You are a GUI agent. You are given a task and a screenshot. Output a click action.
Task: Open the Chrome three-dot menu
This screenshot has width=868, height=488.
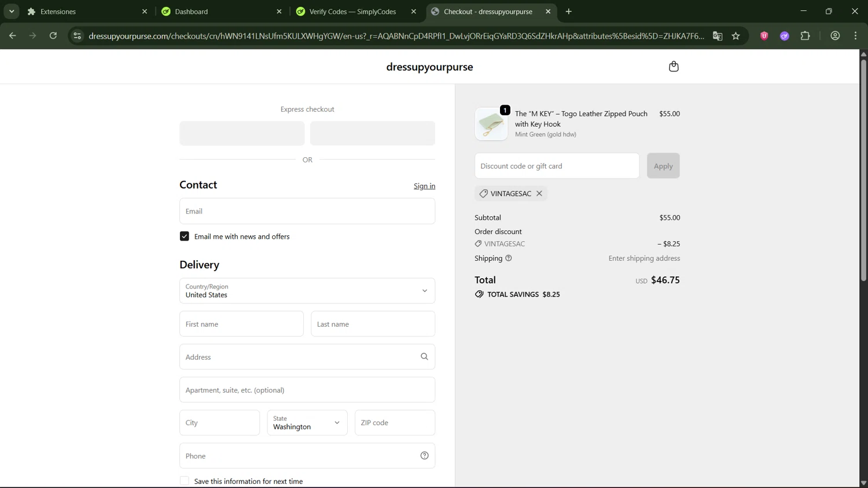coord(856,36)
